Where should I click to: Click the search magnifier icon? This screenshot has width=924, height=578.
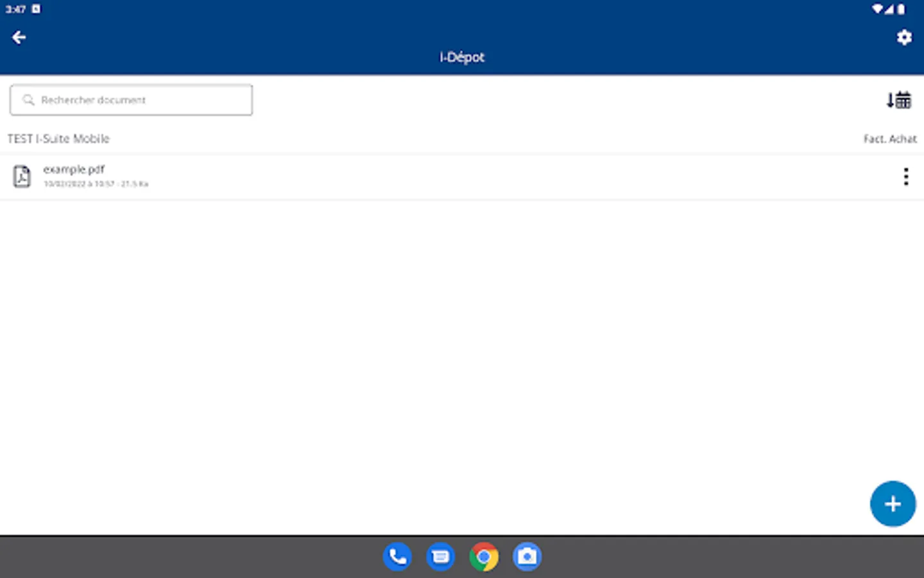click(28, 100)
